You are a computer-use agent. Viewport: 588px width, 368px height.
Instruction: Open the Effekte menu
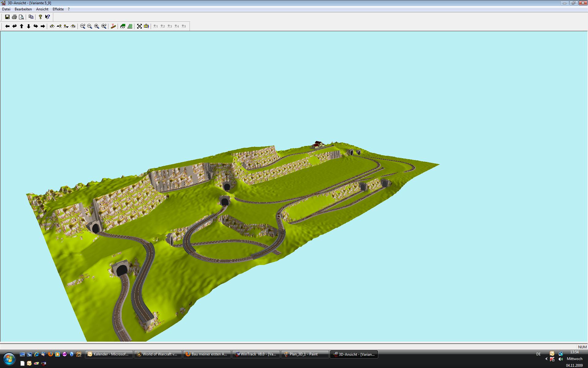tap(58, 9)
